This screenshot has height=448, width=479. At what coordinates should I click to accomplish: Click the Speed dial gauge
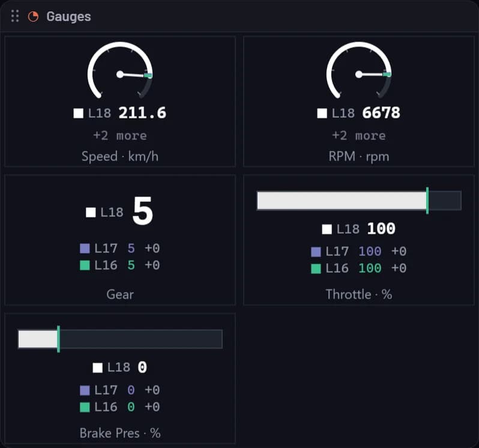click(x=120, y=70)
